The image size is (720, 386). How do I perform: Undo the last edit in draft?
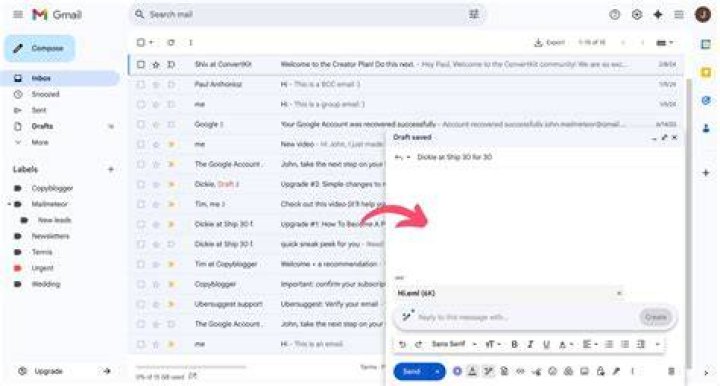pos(402,344)
